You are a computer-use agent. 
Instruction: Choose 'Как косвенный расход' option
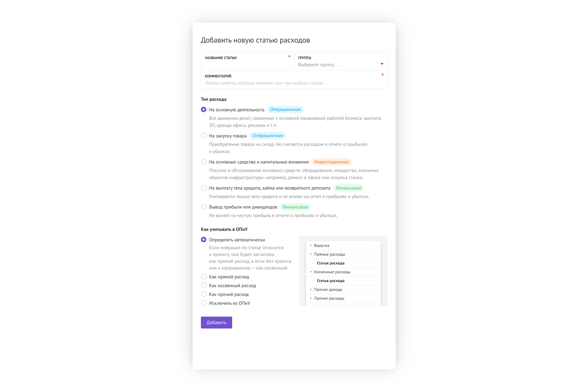coord(204,285)
